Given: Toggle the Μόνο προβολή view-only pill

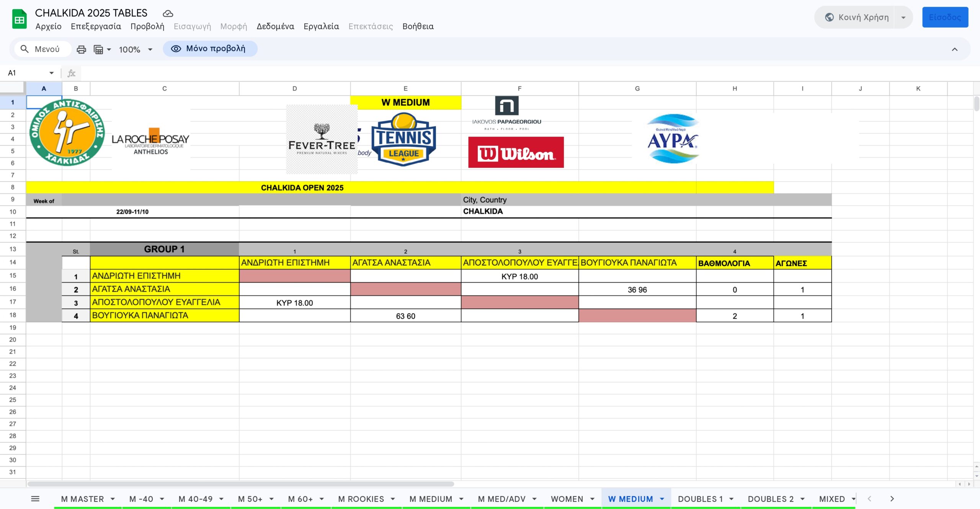Looking at the screenshot, I should [x=210, y=49].
